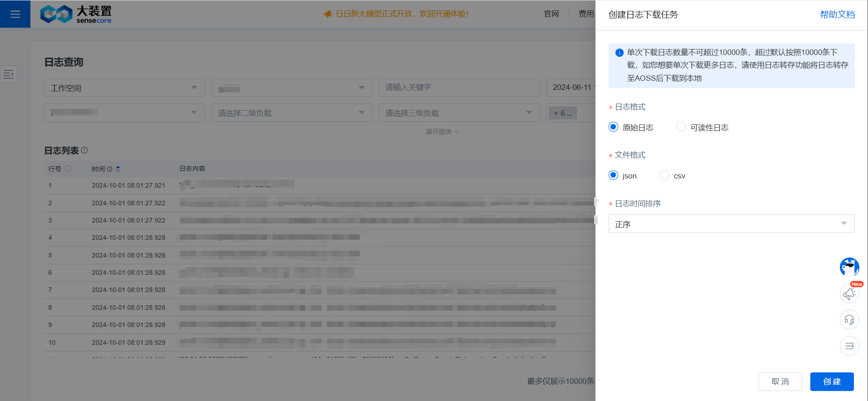The height and width of the screenshot is (401, 868).
Task: Select the json file format
Action: pos(613,175)
